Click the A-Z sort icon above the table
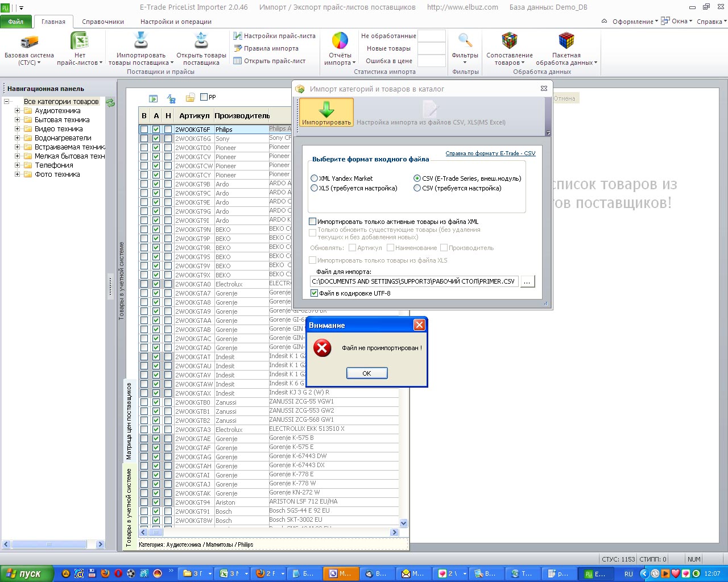The image size is (728, 582). coord(171,98)
